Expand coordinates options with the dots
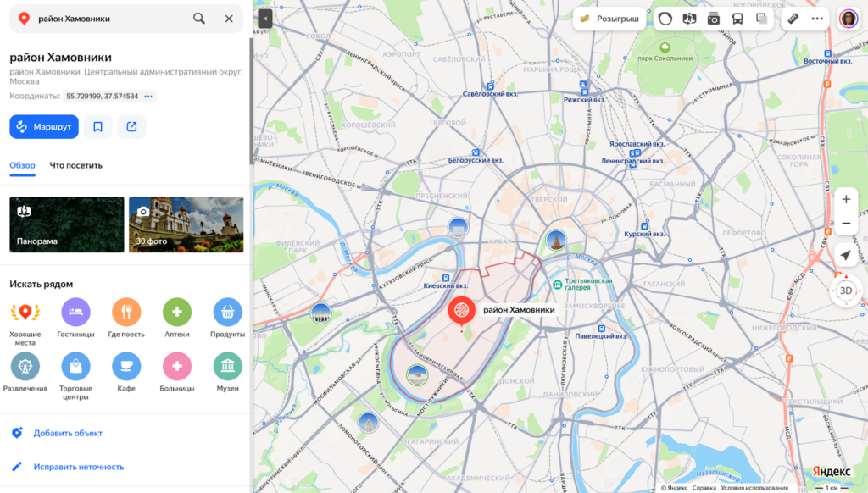This screenshot has width=868, height=493. click(148, 97)
